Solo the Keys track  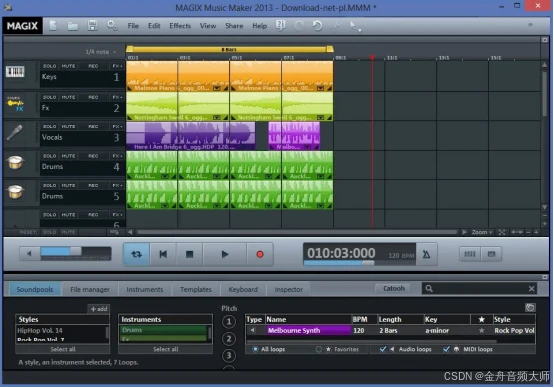tap(49, 66)
